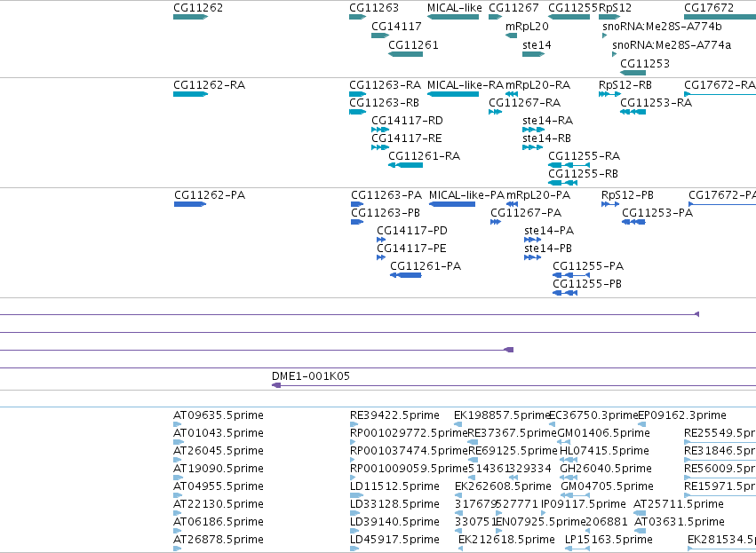
Task: Select the CG11263-RB transcript
Action: (358, 112)
